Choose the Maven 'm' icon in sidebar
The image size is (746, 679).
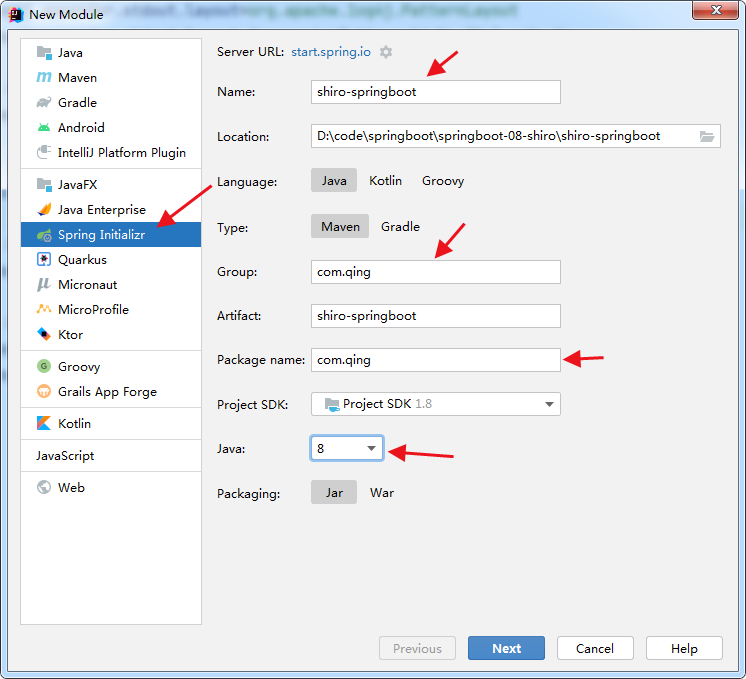(x=44, y=77)
